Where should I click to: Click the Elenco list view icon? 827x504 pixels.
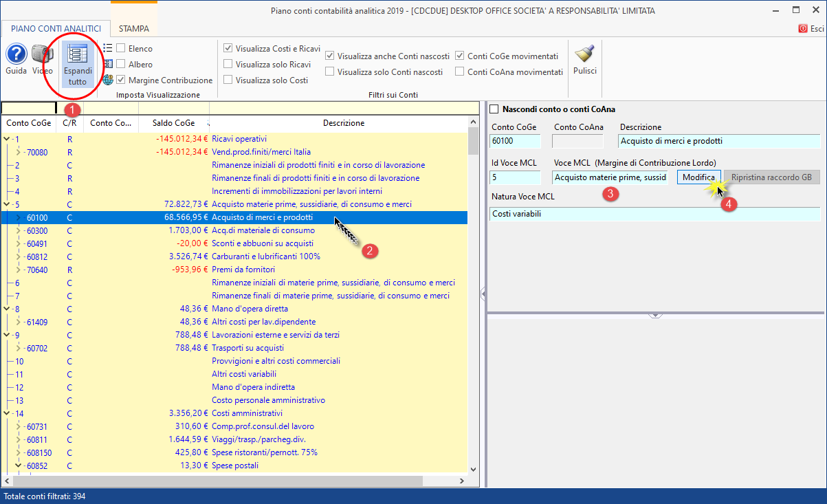108,48
